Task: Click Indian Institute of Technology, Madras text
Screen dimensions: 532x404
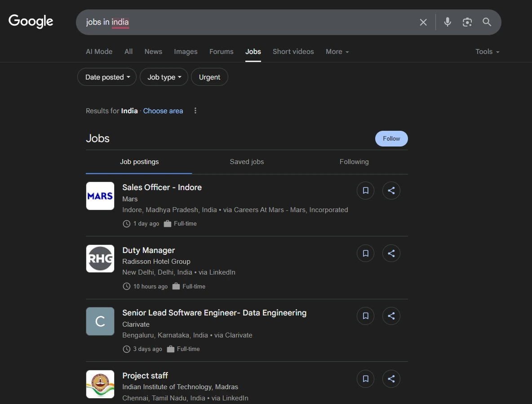Action: tap(180, 387)
